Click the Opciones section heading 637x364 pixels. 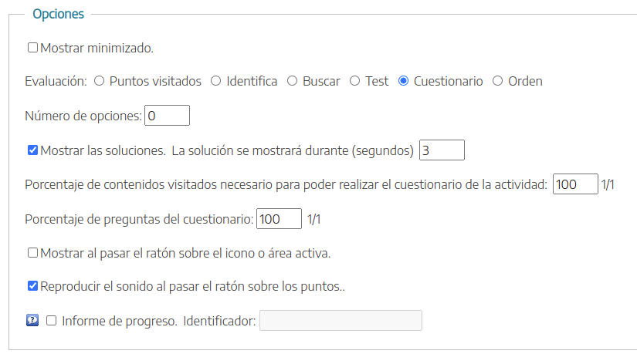(x=59, y=14)
